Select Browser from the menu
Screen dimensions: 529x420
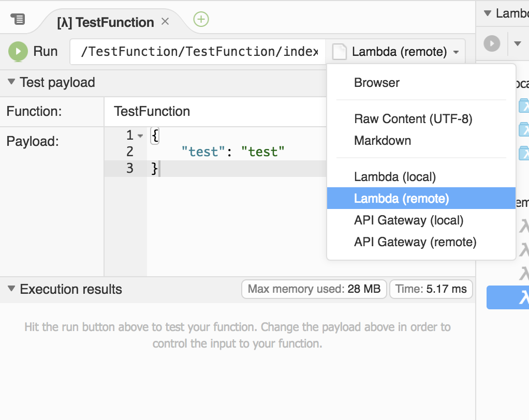(x=376, y=82)
